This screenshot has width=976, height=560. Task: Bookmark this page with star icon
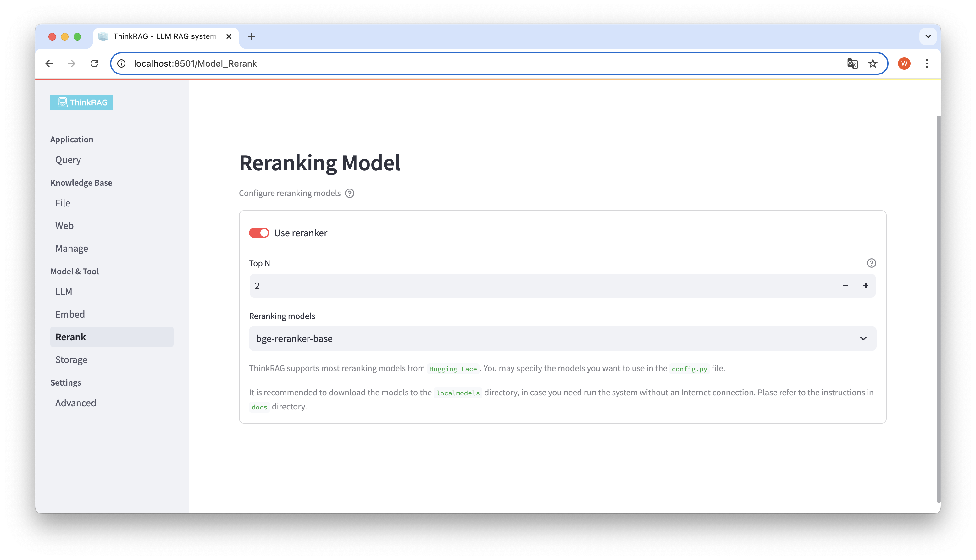873,63
